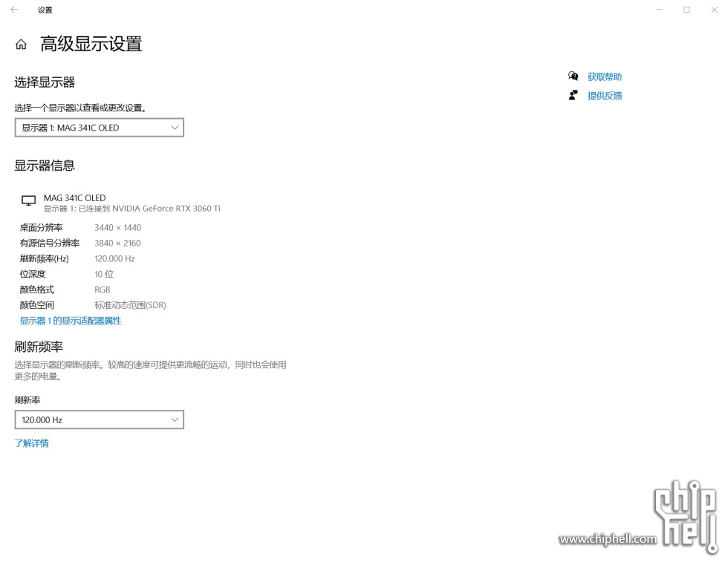Viewport: 728px width, 565px height.
Task: Expand the 120.000 Hz refresh rate dropdown
Action: click(x=100, y=419)
